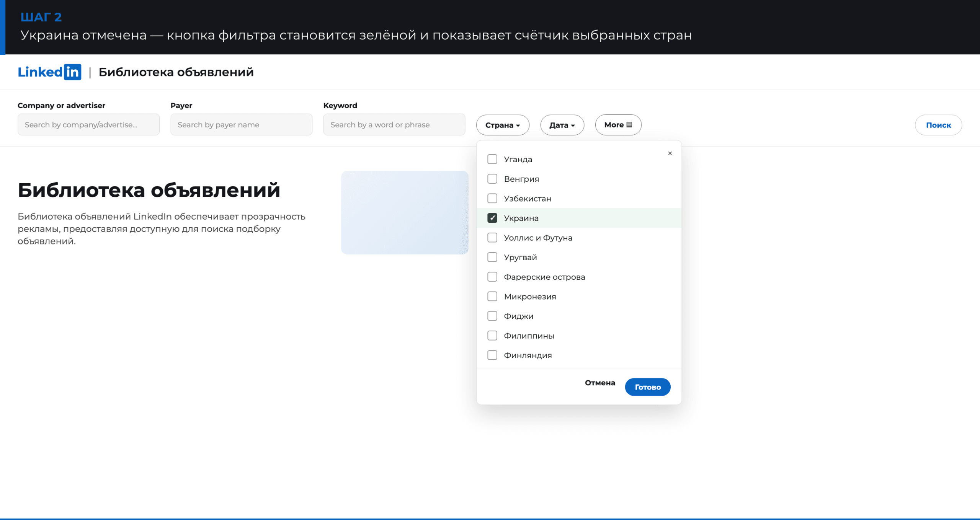The image size is (980, 520).
Task: Click the Библиотека объявлений header title
Action: (176, 72)
